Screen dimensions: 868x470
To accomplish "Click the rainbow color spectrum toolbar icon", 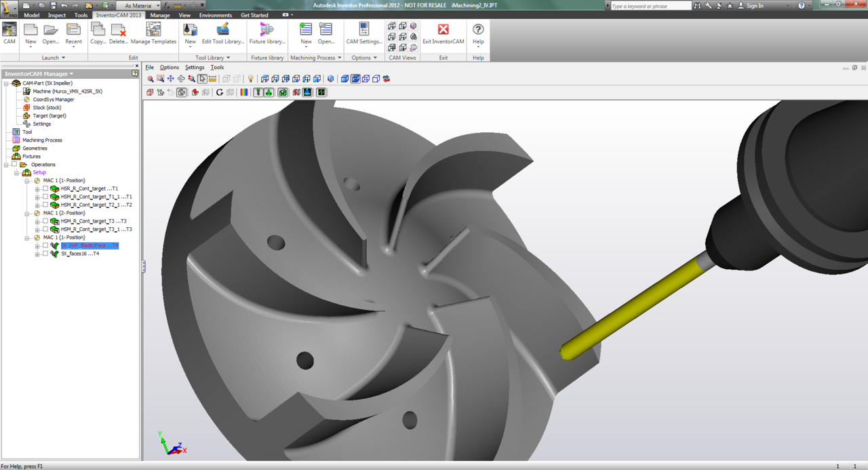I will 244,92.
